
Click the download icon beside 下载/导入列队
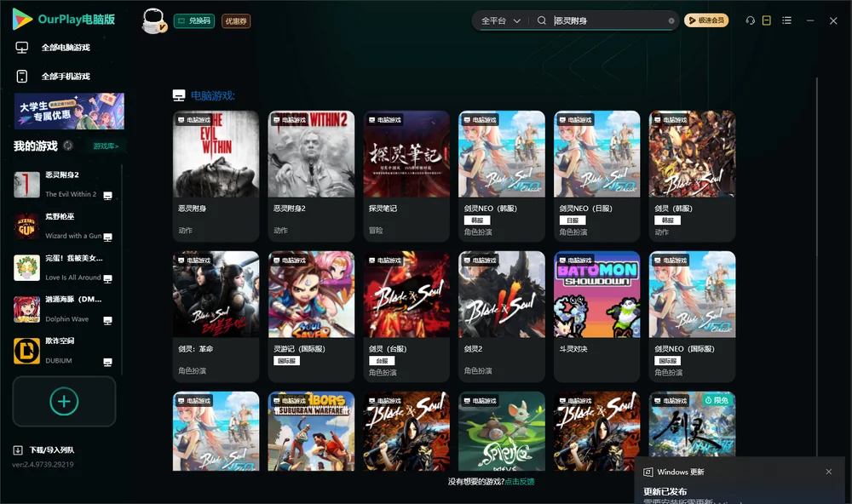point(18,450)
